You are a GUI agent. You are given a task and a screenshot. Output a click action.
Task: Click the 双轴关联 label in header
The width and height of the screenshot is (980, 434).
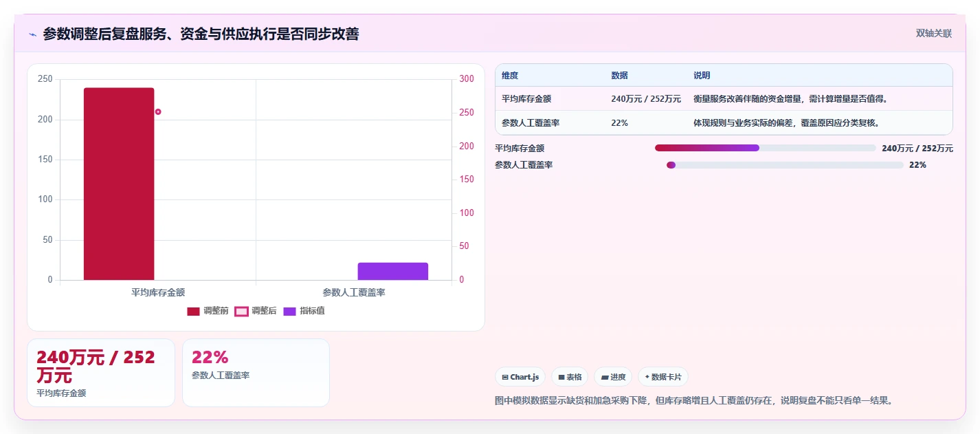[x=934, y=33]
